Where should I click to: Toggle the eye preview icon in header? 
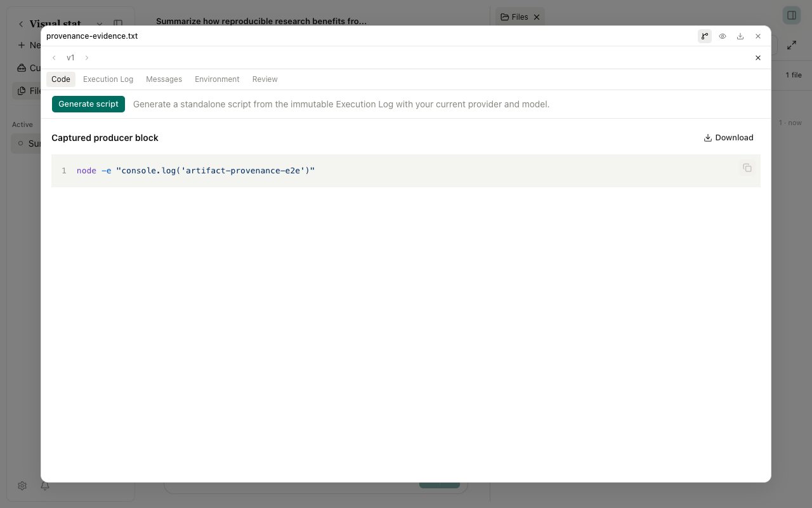coord(723,36)
